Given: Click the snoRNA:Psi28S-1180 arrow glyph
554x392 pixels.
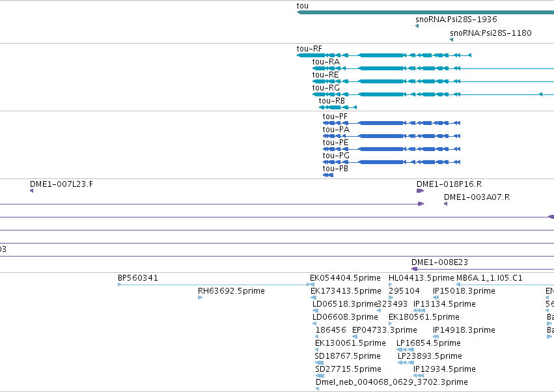Looking at the screenshot, I should (452, 40).
